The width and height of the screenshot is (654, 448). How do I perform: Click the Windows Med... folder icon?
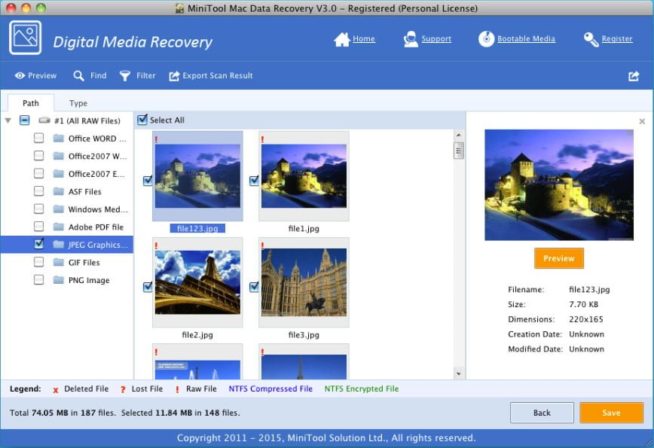point(59,209)
